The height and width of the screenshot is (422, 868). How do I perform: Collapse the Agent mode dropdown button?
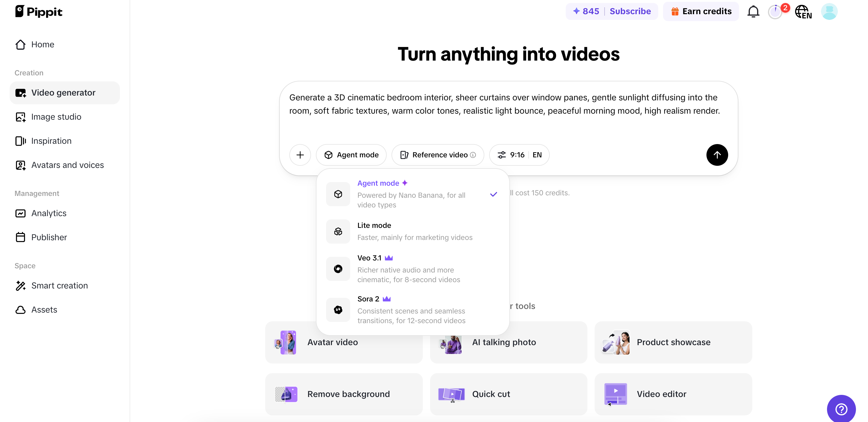tap(351, 155)
